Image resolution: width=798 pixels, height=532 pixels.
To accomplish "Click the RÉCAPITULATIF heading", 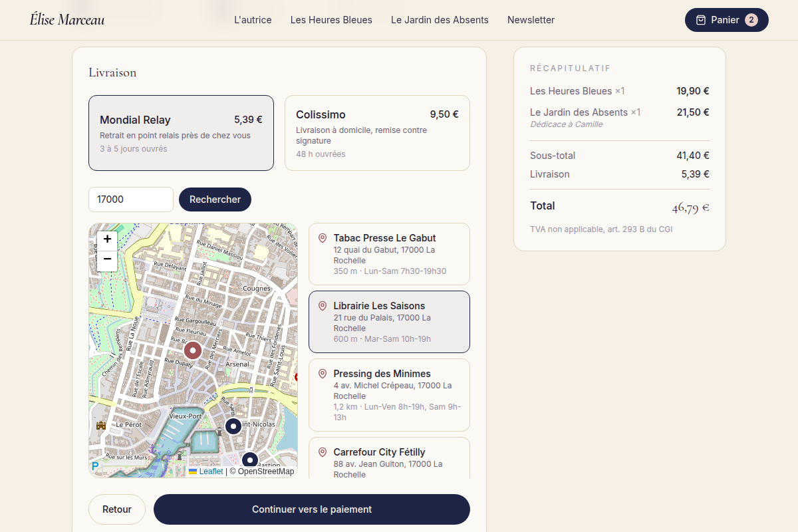I will coord(571,68).
